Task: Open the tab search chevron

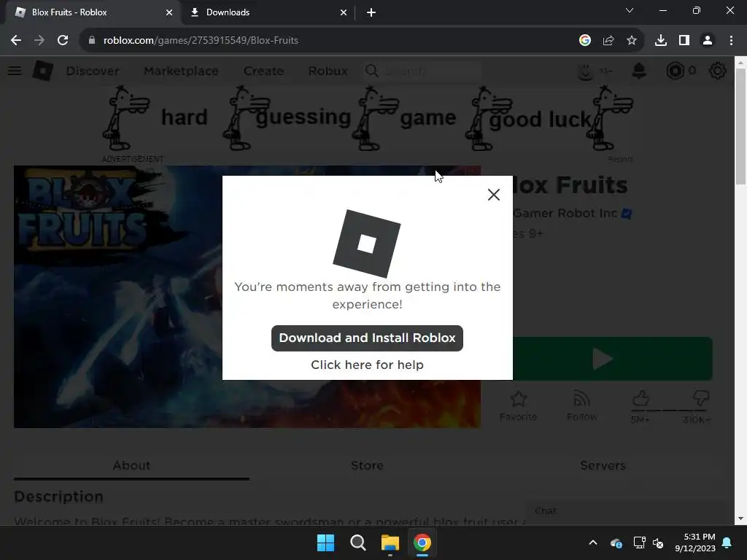Action: 630,10
